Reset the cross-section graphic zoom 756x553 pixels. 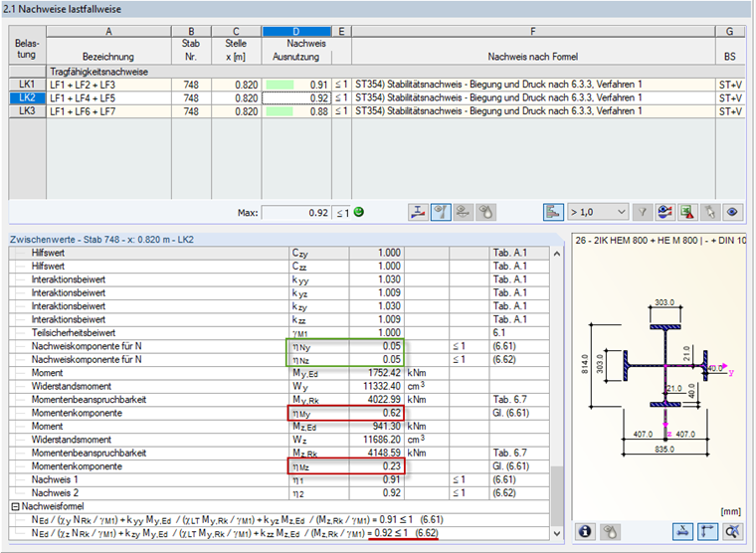pyautogui.click(x=733, y=531)
